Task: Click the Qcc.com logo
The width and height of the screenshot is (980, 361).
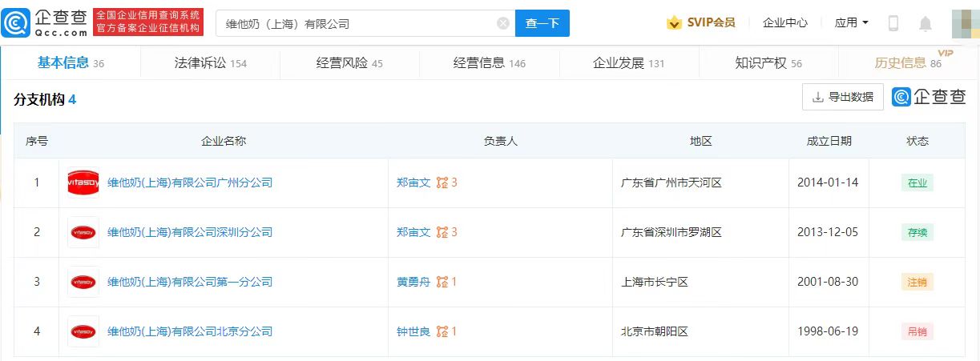Action: pos(46,23)
